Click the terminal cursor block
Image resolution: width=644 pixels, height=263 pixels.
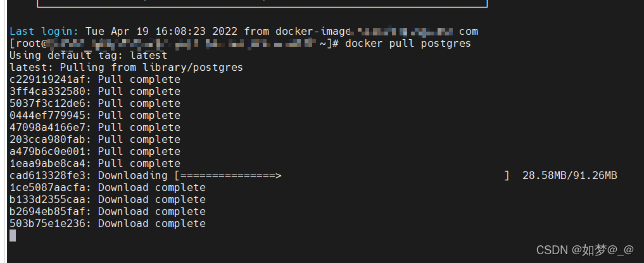pos(13,236)
